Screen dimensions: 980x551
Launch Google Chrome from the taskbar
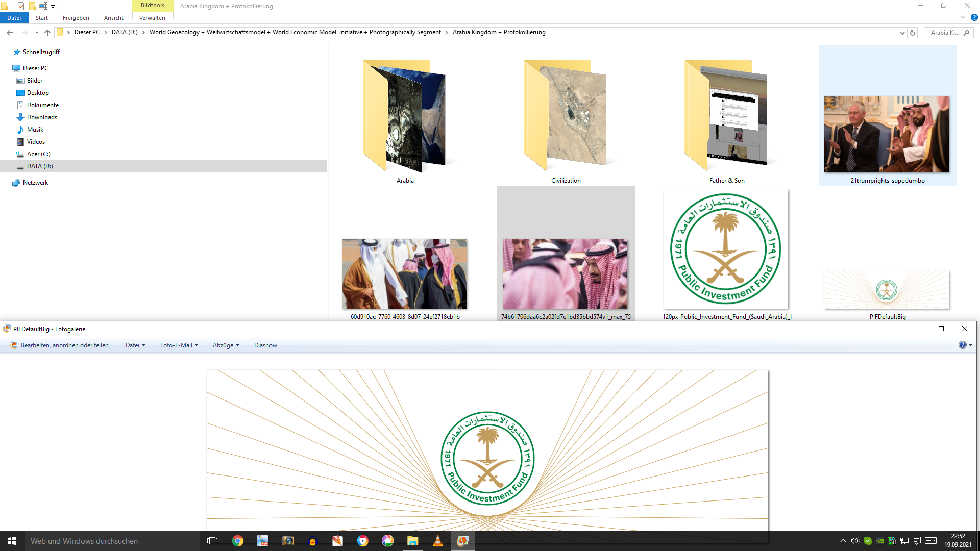[x=238, y=541]
